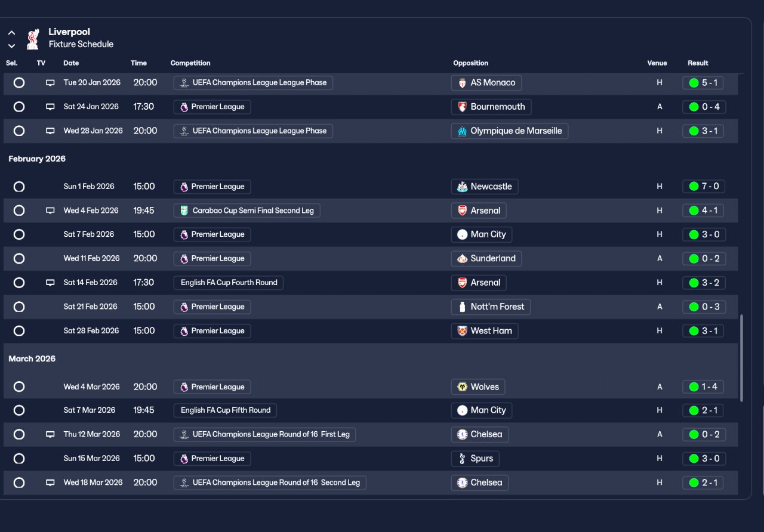
Task: Click the Bournemouth club crest
Action: (x=462, y=107)
